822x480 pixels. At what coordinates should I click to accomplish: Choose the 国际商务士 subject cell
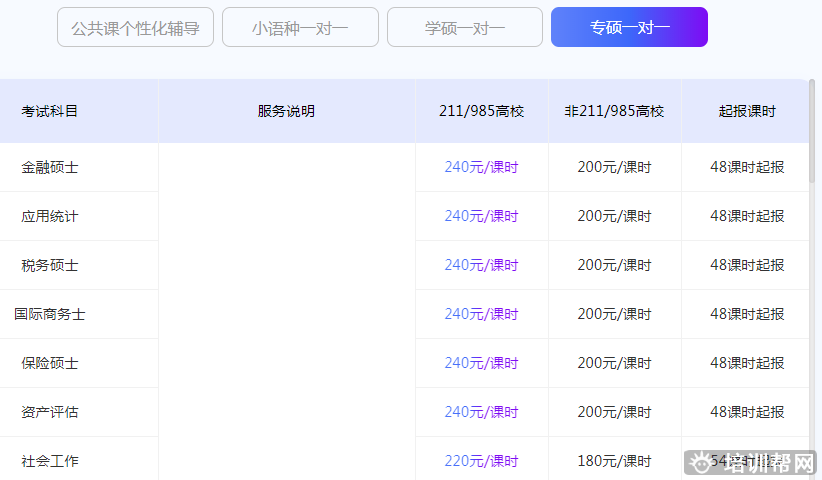tap(50, 314)
